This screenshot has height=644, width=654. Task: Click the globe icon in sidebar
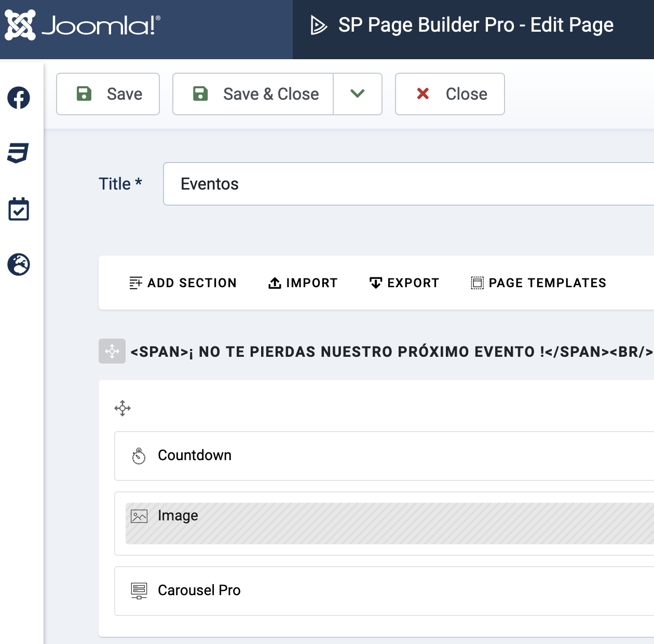(x=19, y=264)
